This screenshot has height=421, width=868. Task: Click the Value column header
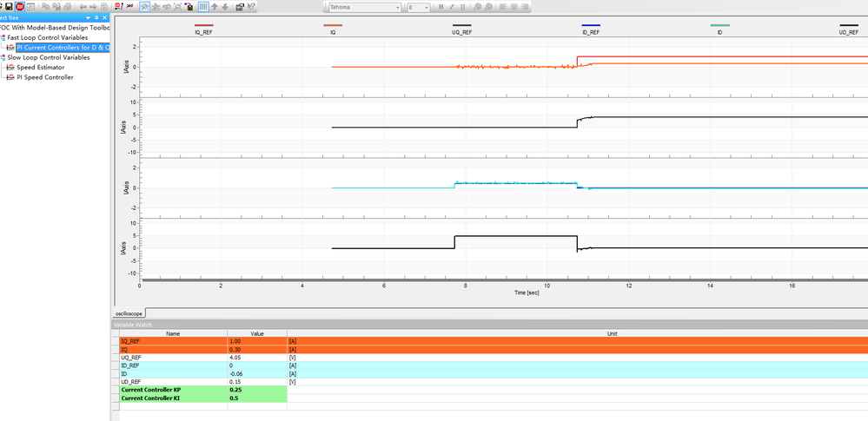[257, 333]
